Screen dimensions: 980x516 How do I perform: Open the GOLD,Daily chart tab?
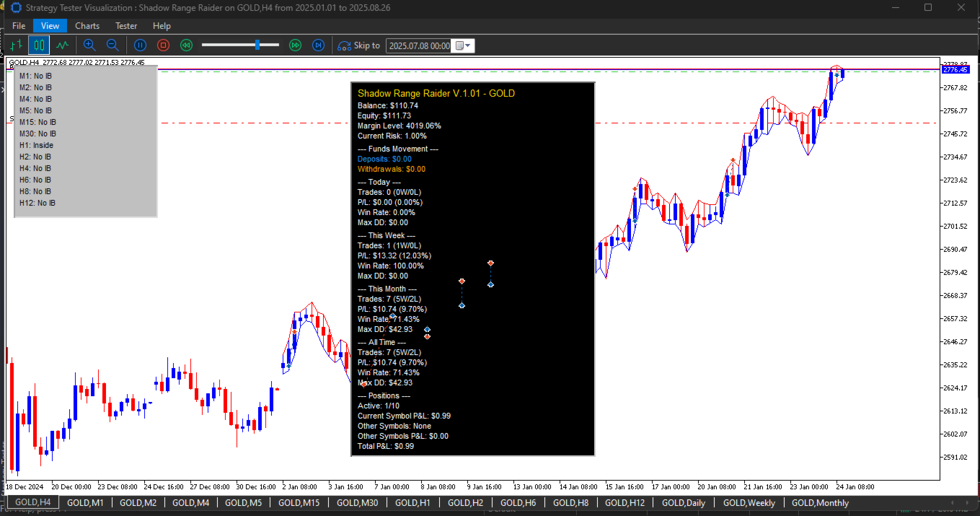pos(684,502)
